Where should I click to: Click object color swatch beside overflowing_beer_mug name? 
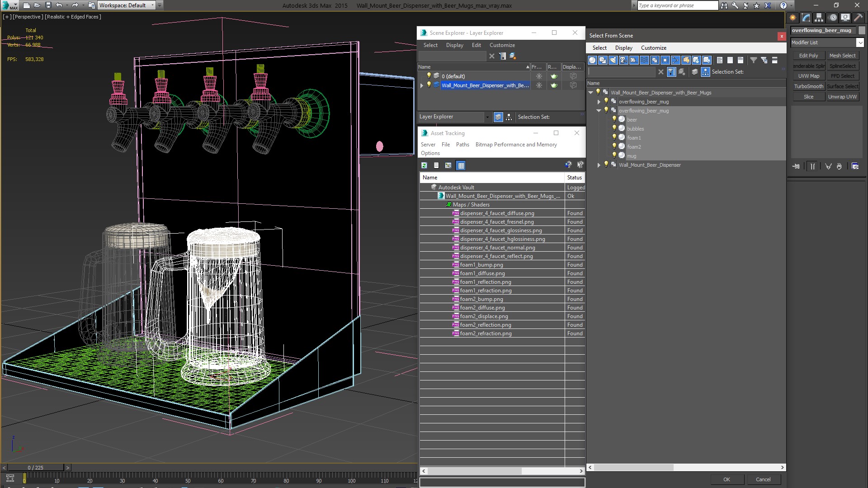[862, 31]
